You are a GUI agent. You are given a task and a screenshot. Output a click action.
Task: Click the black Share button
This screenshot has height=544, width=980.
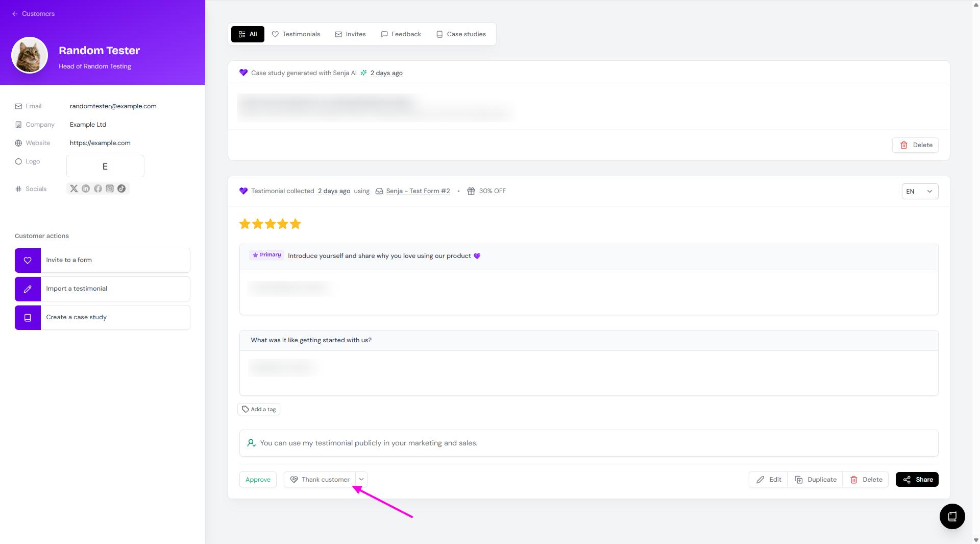click(x=917, y=480)
